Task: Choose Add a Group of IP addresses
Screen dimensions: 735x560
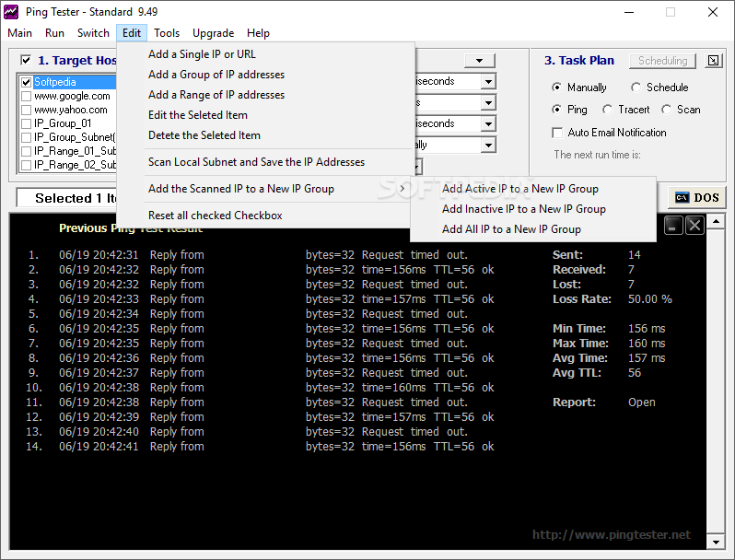Action: pos(265,75)
